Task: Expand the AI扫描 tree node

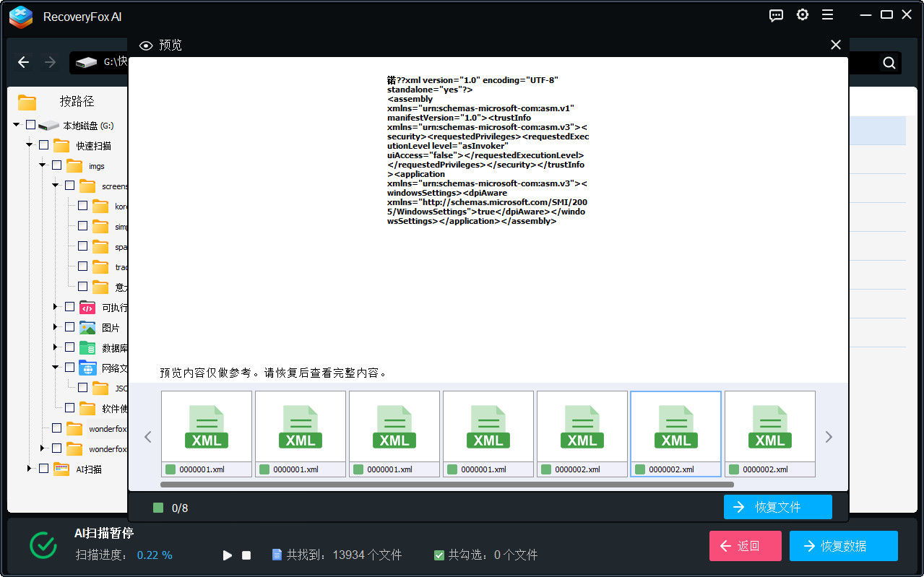Action: [x=30, y=469]
